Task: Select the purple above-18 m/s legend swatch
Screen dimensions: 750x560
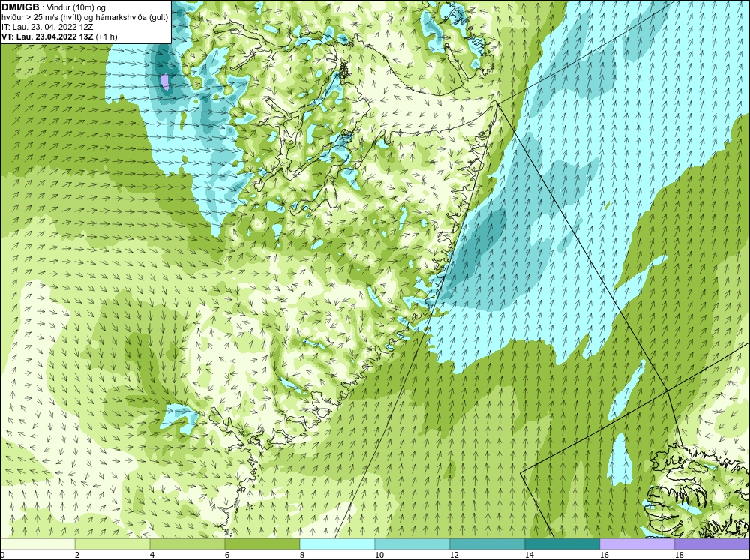Action: (712, 544)
